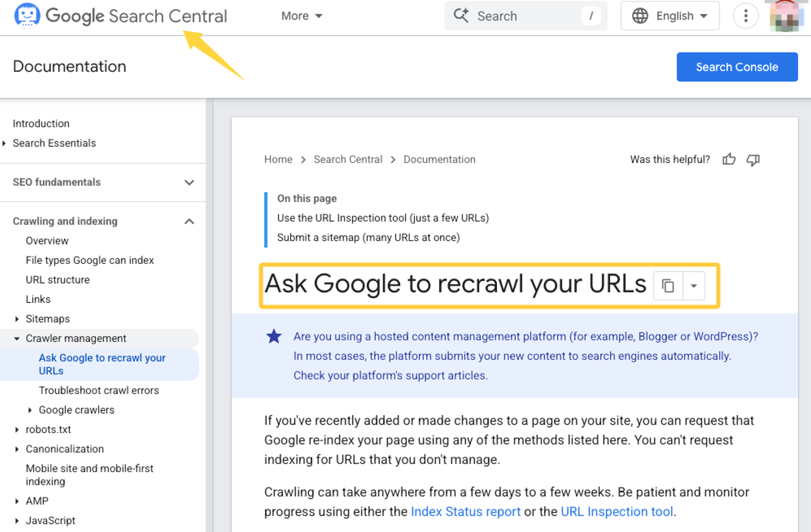This screenshot has width=811, height=532.
Task: Click Documentation in the breadcrumb
Action: tap(439, 160)
